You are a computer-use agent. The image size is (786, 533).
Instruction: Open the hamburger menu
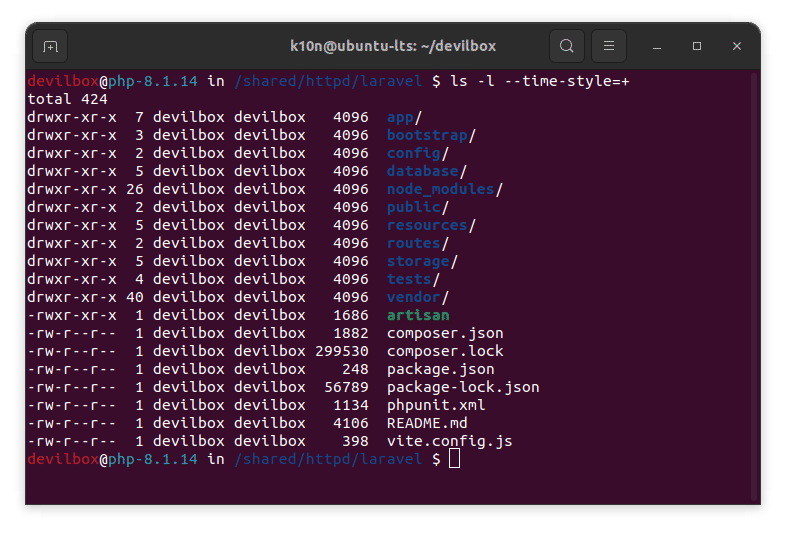click(609, 46)
